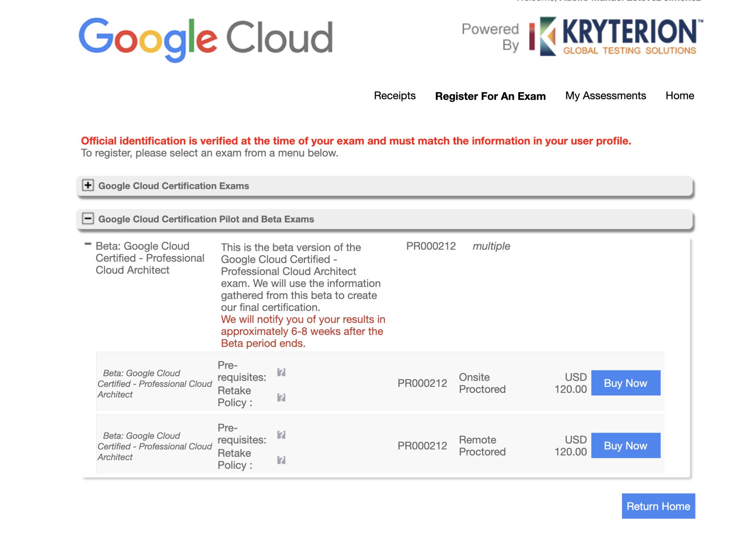Image resolution: width=756 pixels, height=536 pixels.
Task: Click the italic 'multiple' delivery text
Action: 491,246
